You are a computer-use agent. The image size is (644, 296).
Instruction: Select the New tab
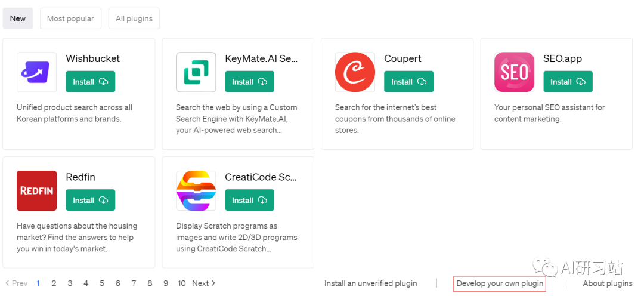[x=18, y=18]
